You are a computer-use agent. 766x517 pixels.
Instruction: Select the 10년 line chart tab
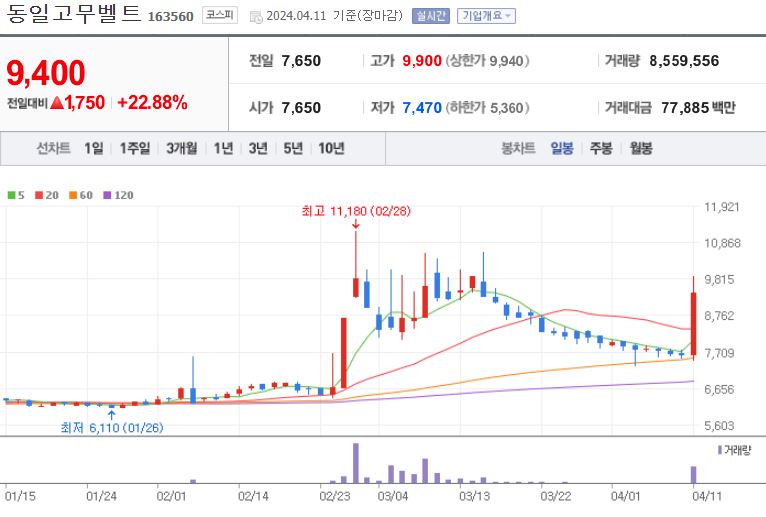331,148
